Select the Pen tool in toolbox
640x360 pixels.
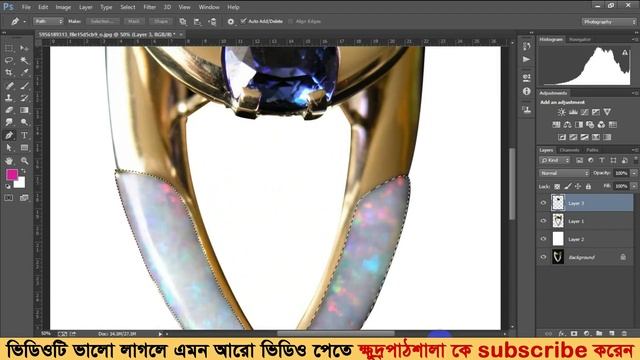9,135
